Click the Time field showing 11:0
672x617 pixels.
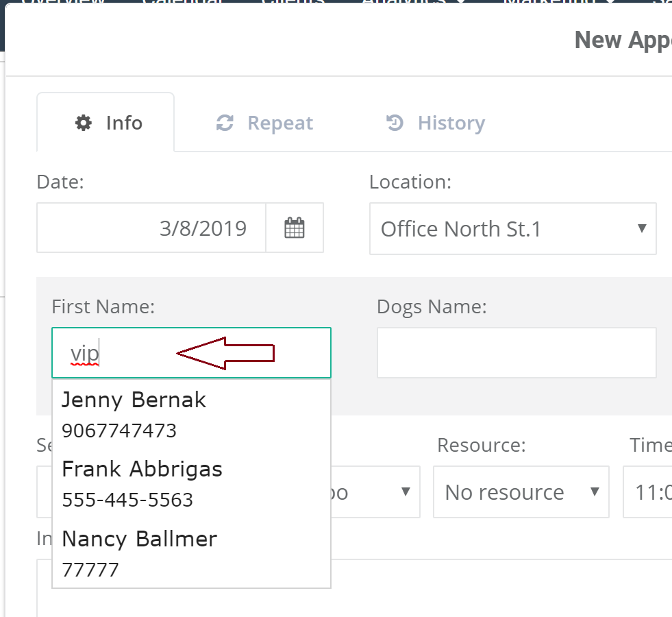(647, 492)
